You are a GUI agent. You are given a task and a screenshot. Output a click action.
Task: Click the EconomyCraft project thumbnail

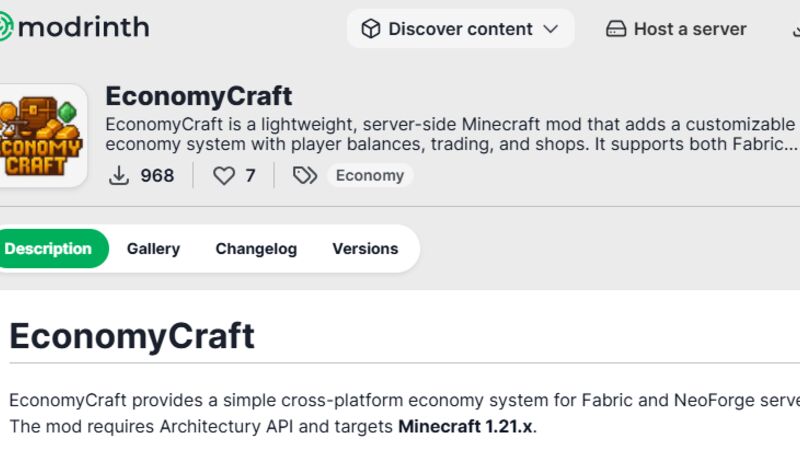[x=40, y=135]
